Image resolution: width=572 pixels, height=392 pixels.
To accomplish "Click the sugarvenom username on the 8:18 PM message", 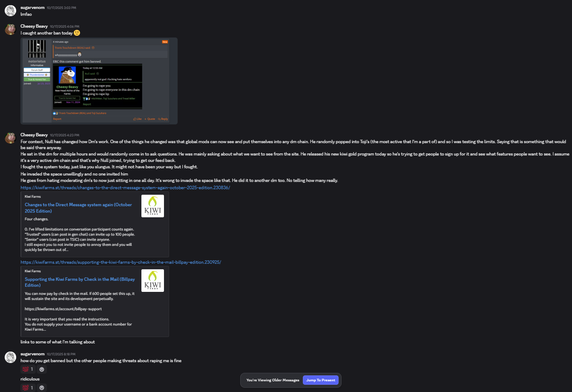I will click(x=32, y=354).
